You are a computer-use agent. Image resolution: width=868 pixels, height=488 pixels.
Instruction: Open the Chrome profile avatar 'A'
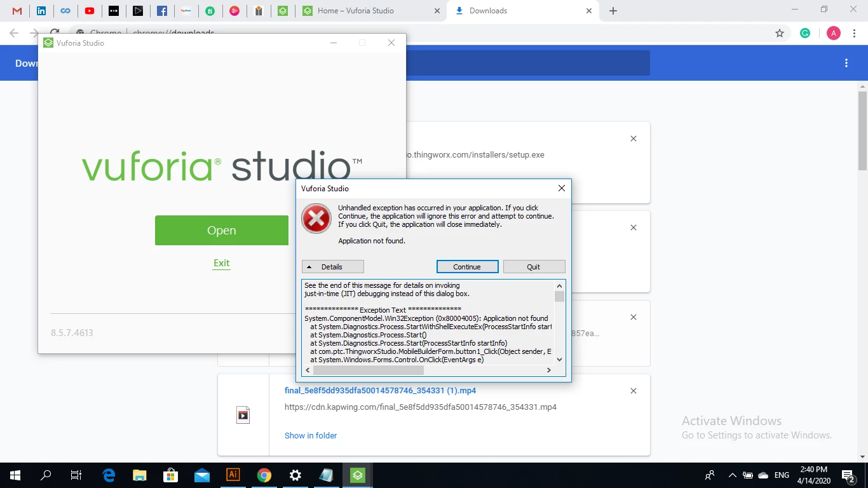(833, 33)
